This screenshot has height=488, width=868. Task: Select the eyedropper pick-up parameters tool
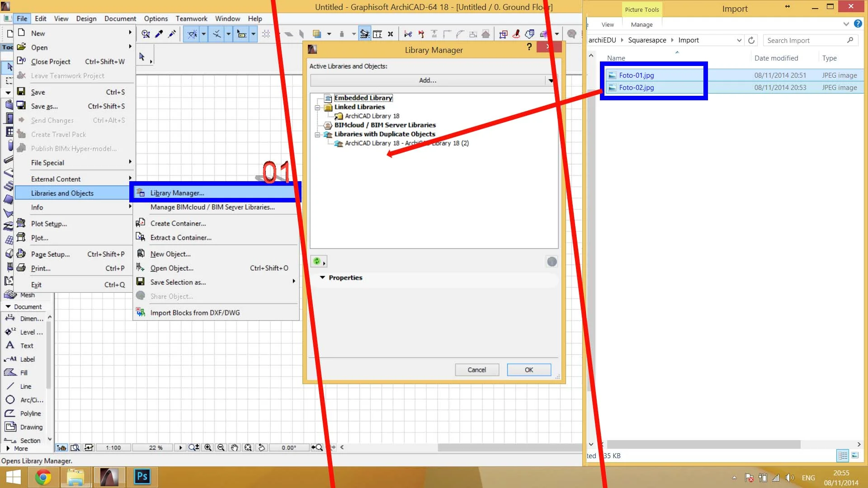(159, 34)
